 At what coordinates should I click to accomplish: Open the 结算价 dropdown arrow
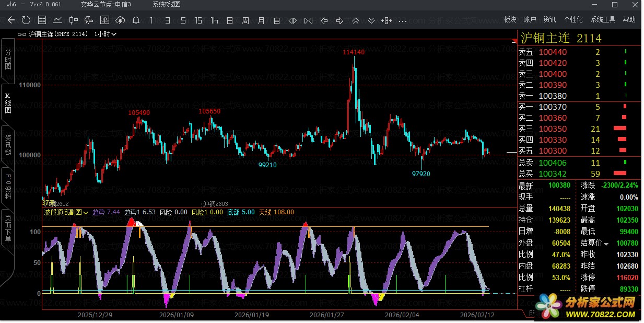tap(606, 244)
